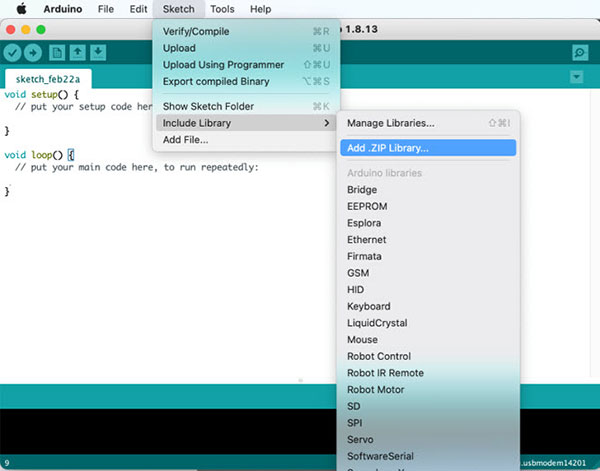Open the Apple menu icon
This screenshot has width=600, height=471.
21,9
